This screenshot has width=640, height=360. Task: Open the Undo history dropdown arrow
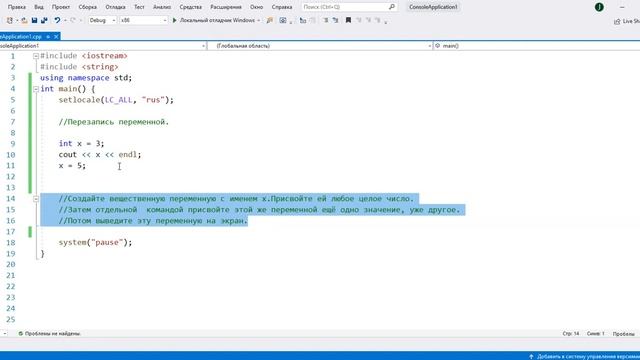pos(64,20)
